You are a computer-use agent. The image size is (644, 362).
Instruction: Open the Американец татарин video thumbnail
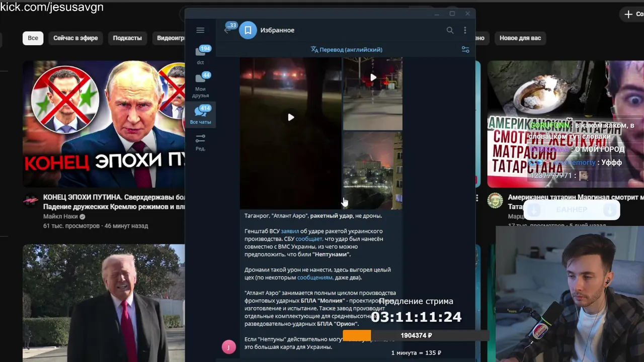coord(566,124)
